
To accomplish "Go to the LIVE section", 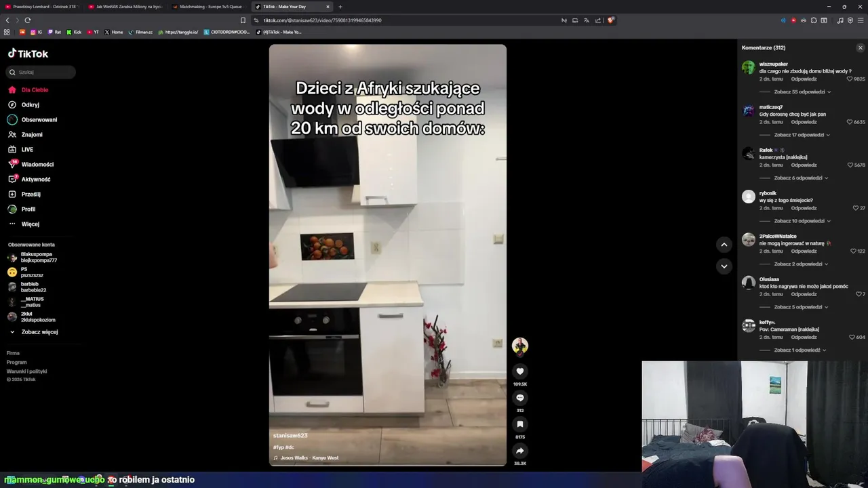I will click(x=20, y=150).
